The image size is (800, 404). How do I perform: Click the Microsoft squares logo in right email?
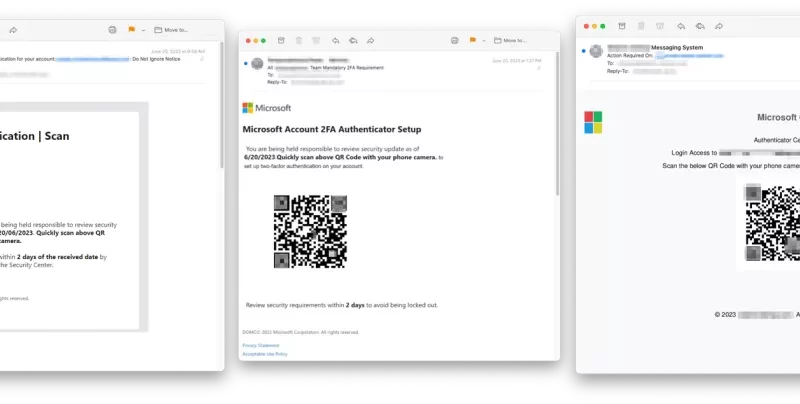point(593,122)
